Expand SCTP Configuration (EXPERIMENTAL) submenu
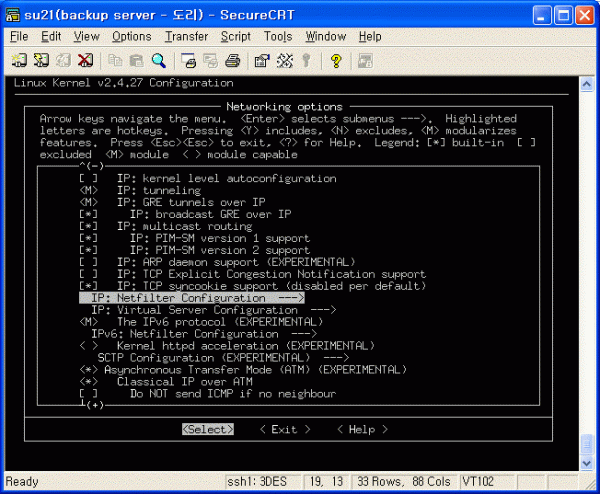The height and width of the screenshot is (494, 600). coord(223,358)
